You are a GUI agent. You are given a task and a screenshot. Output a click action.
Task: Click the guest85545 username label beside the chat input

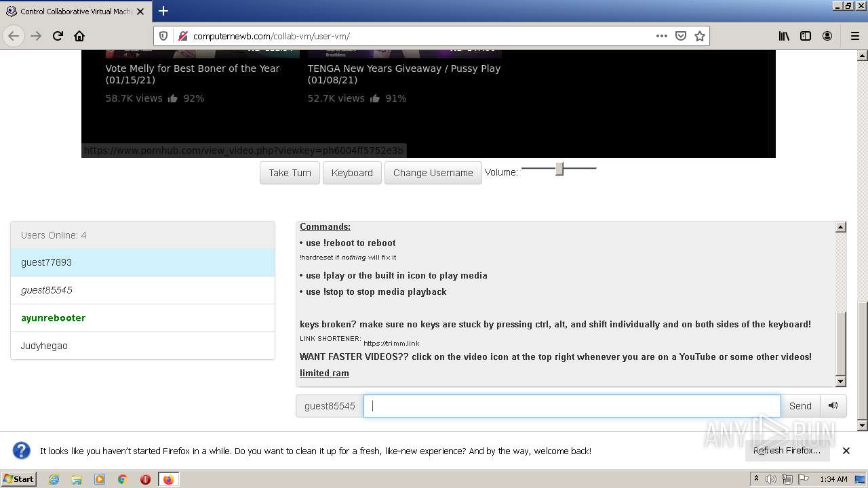coord(330,406)
